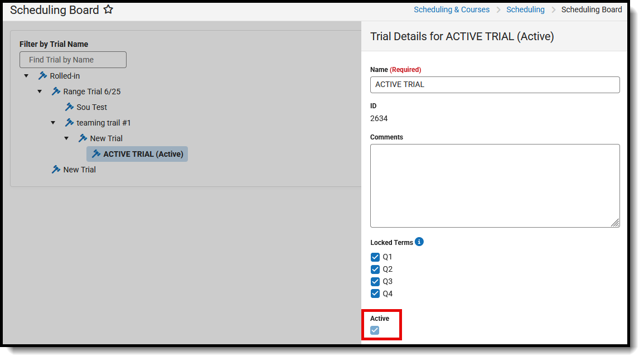Image resolution: width=644 pixels, height=361 pixels.
Task: Click the Scheduling Board breadcrumb entry
Action: pos(592,9)
